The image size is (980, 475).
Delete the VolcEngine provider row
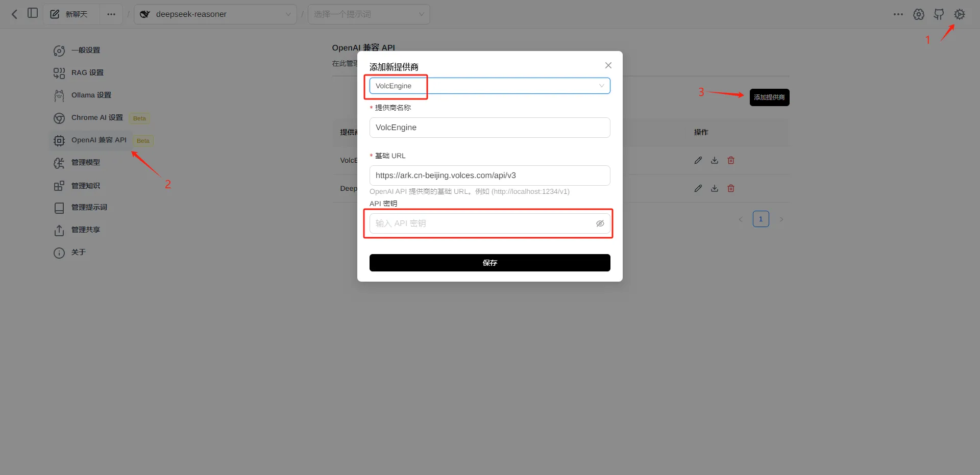(x=730, y=160)
